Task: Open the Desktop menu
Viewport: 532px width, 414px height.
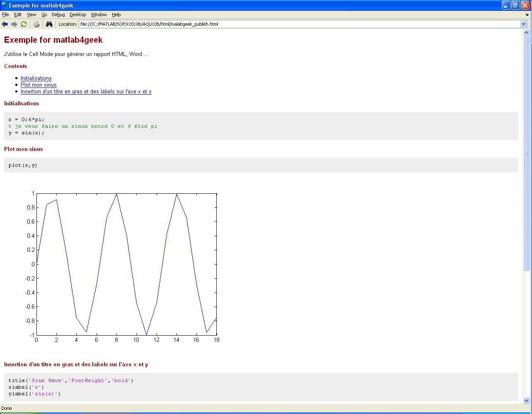Action: pyautogui.click(x=77, y=15)
